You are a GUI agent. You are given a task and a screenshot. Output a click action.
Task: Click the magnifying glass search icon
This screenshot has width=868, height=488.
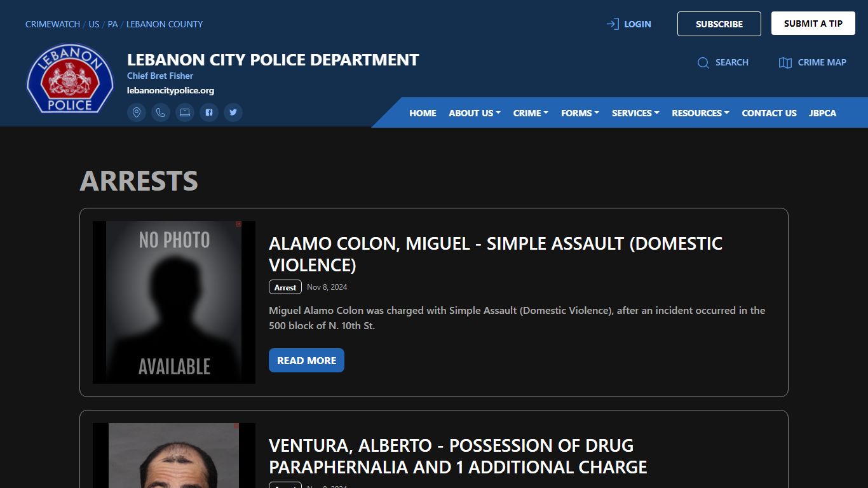(x=703, y=62)
